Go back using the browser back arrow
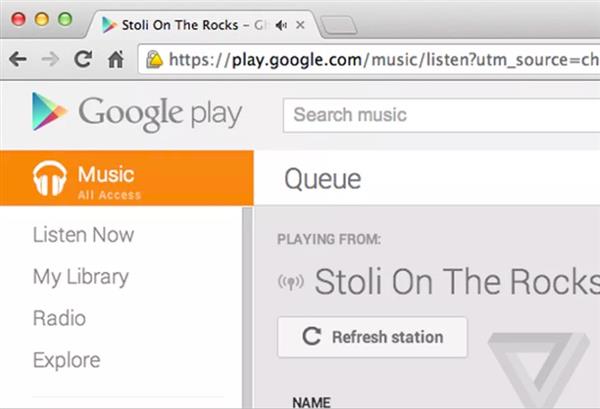 (18, 59)
